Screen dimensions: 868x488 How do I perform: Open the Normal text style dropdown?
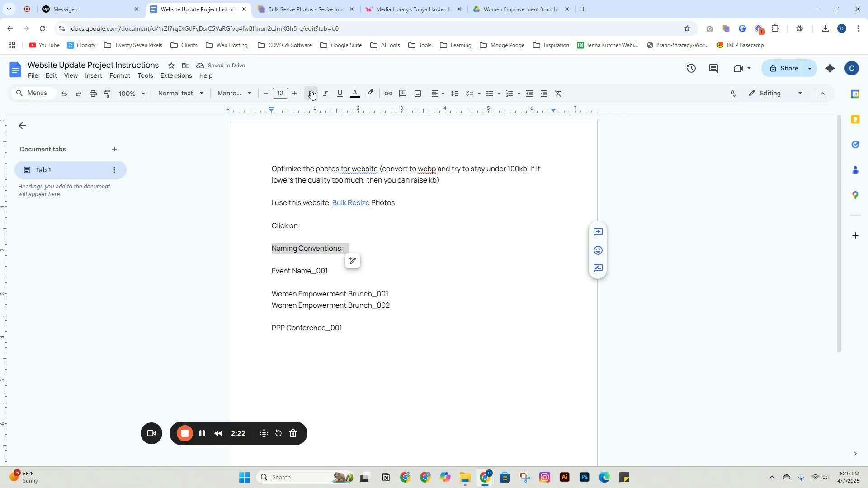180,94
